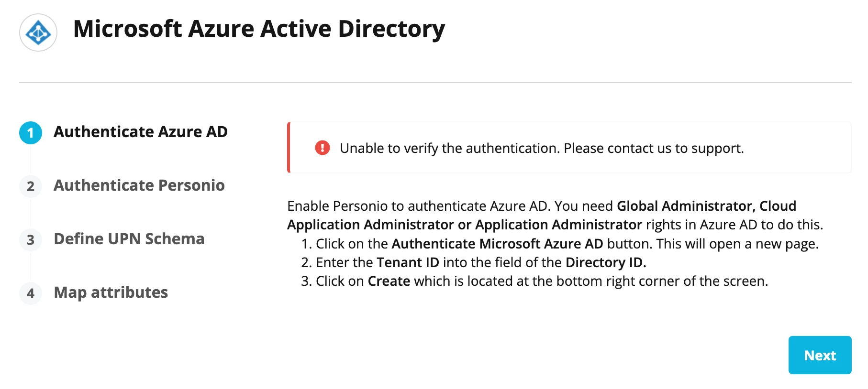
Task: Select the step 3 number circle
Action: click(31, 239)
